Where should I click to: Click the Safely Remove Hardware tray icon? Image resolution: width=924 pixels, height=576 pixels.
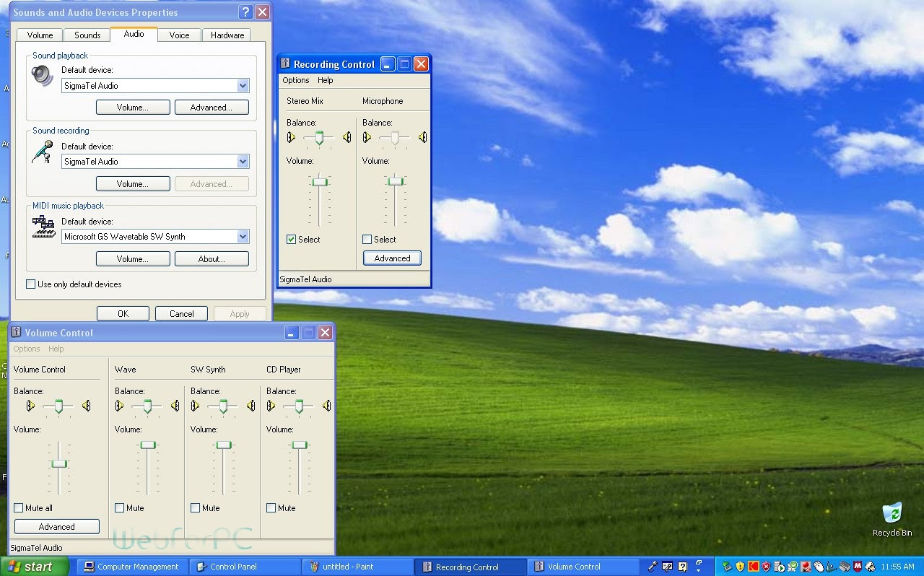coord(727,567)
